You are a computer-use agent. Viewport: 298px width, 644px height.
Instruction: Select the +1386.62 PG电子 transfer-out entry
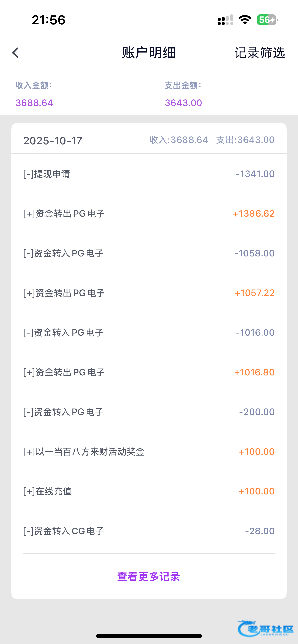149,214
